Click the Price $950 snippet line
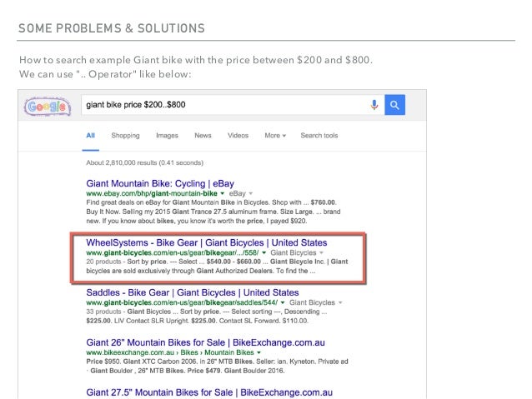Viewport: 532px width, 399px height. [x=217, y=362]
